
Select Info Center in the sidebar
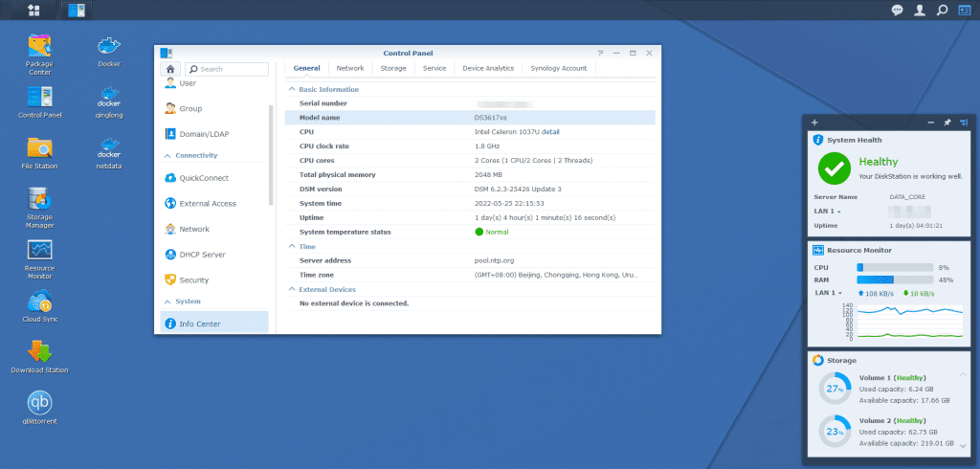214,324
